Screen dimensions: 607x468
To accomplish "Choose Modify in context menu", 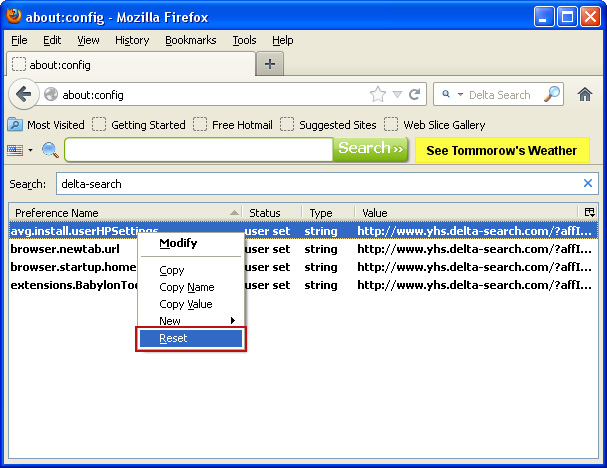I will (191, 243).
